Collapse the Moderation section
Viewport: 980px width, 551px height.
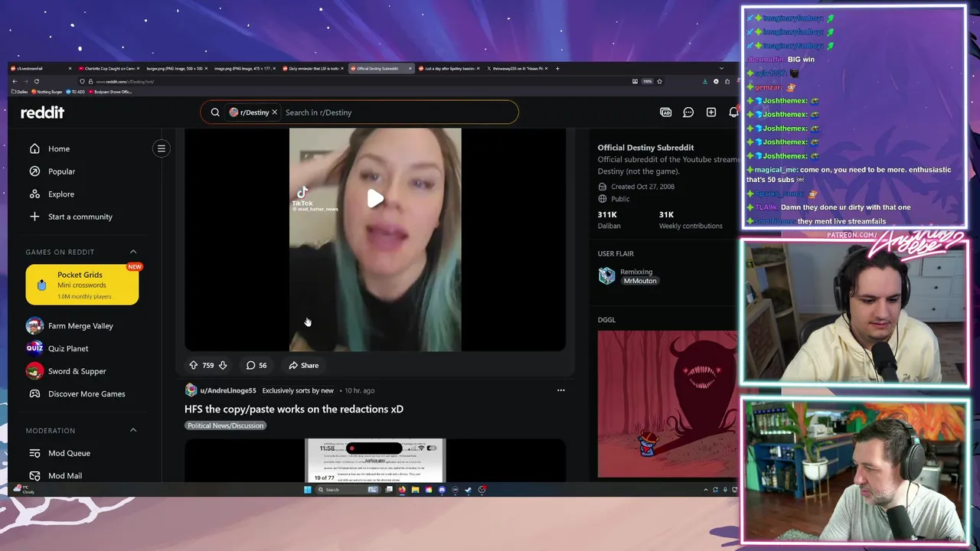(133, 430)
